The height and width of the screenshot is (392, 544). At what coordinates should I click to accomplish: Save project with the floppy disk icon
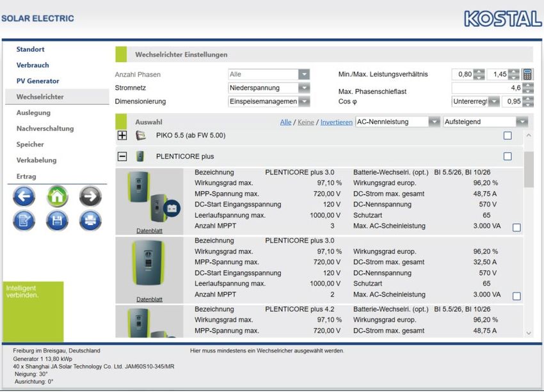pyautogui.click(x=57, y=221)
